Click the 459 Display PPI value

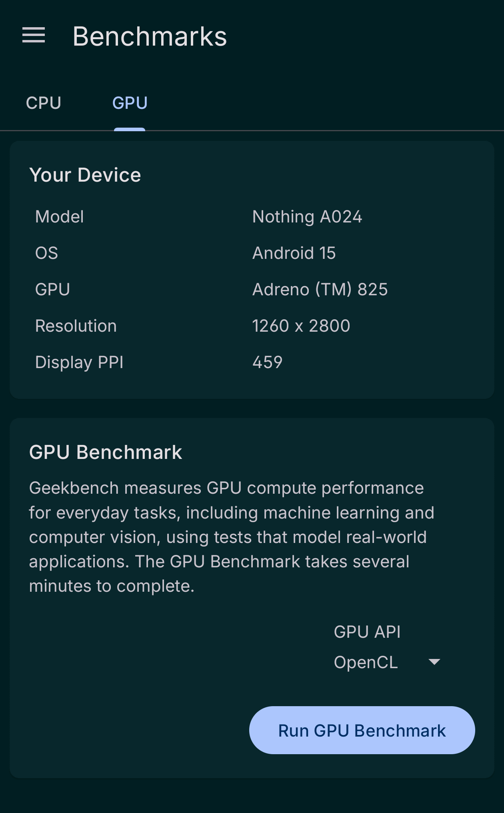point(267,362)
